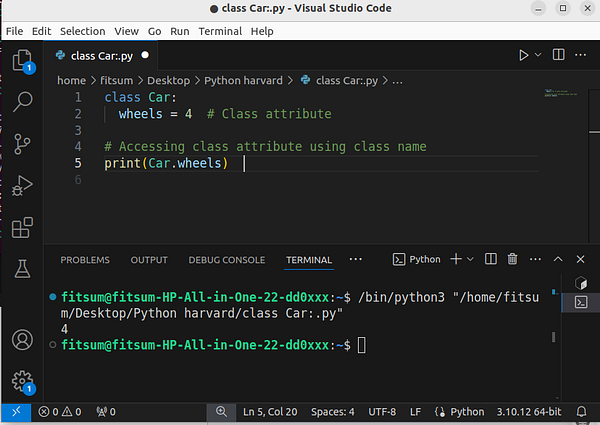Click the Ln 5, Col 20 status item
This screenshot has width=600, height=425.
click(270, 412)
